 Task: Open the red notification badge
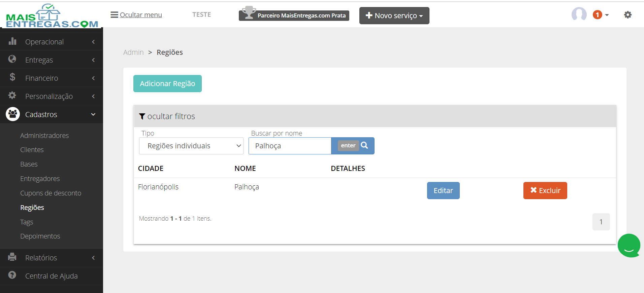point(597,15)
